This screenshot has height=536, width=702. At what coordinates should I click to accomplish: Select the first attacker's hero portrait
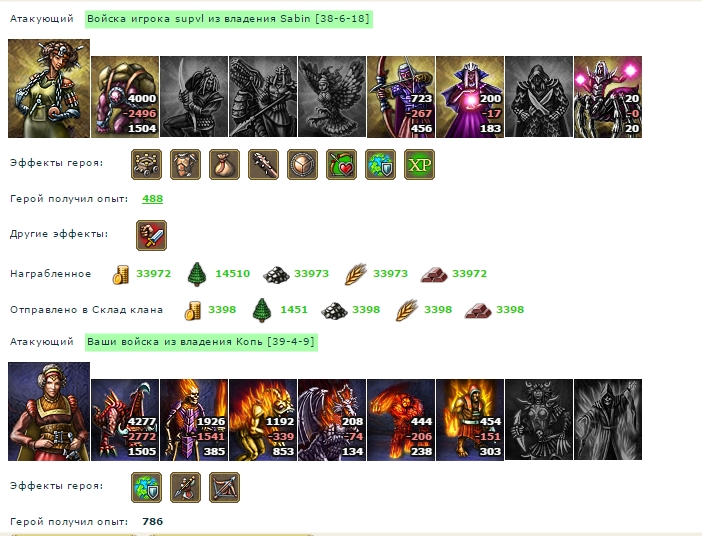click(49, 88)
